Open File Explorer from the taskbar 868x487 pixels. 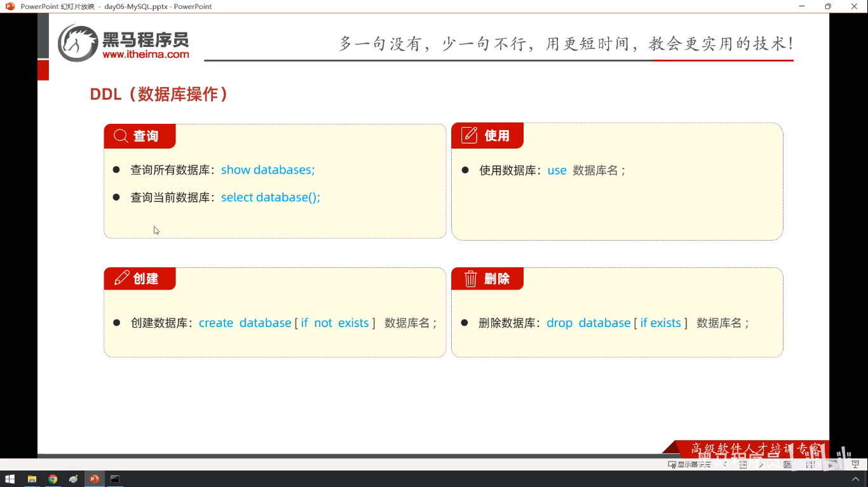tap(32, 479)
